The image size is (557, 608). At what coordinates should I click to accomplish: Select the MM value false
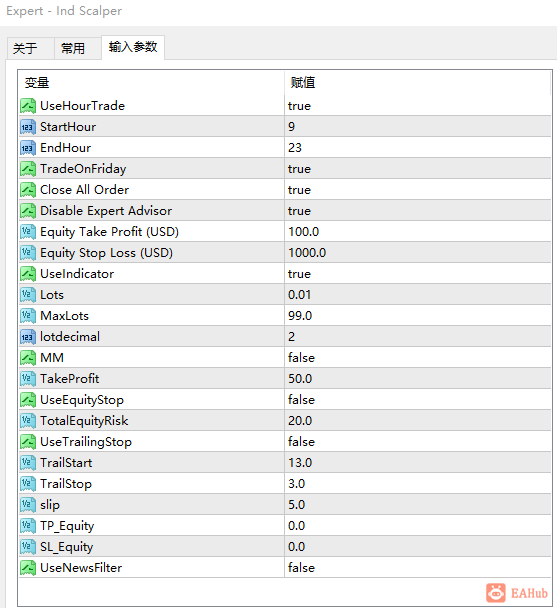click(x=301, y=358)
